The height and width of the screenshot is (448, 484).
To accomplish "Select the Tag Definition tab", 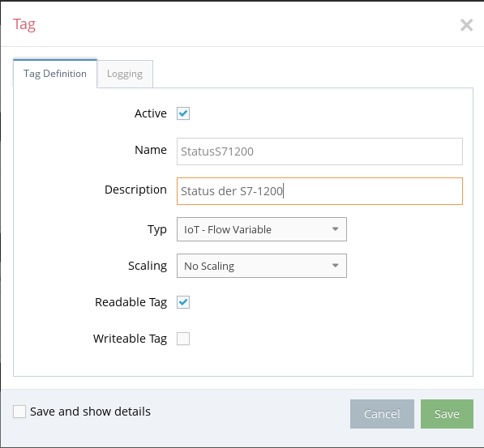I will [x=55, y=74].
